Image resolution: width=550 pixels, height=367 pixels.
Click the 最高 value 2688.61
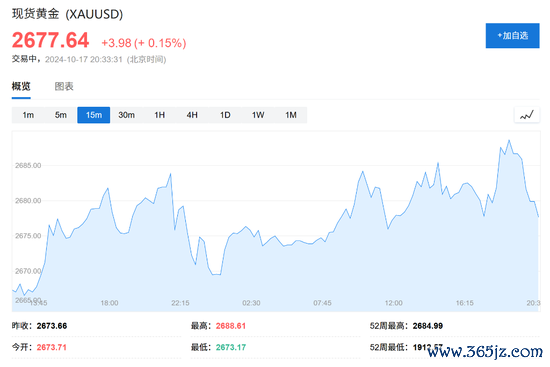231,326
